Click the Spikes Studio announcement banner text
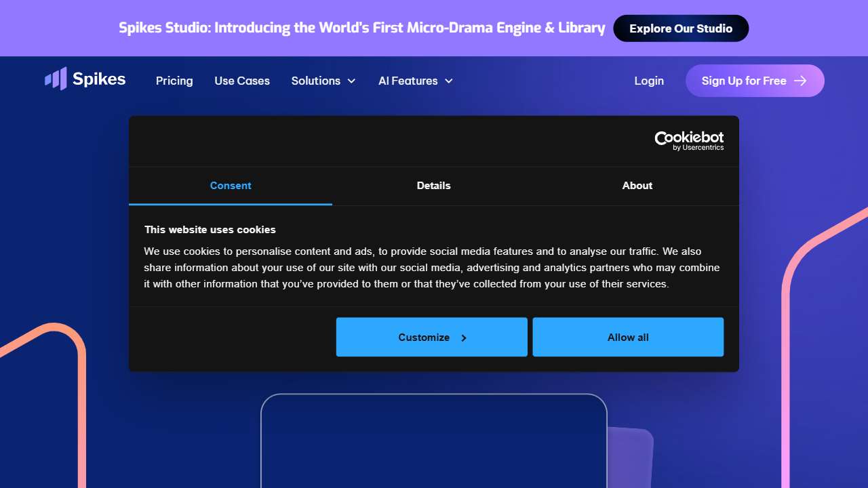This screenshot has height=488, width=868. (362, 28)
